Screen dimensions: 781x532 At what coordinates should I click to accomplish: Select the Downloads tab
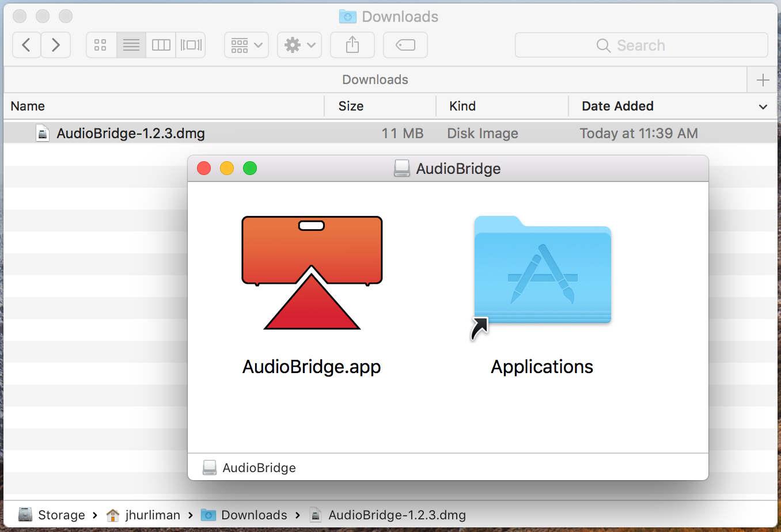tap(375, 80)
